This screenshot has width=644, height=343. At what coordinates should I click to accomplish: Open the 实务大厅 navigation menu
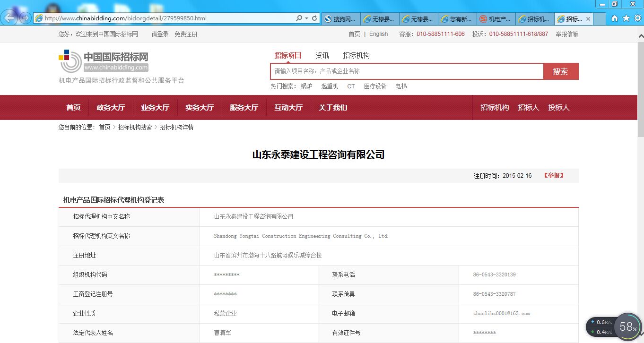pos(200,107)
